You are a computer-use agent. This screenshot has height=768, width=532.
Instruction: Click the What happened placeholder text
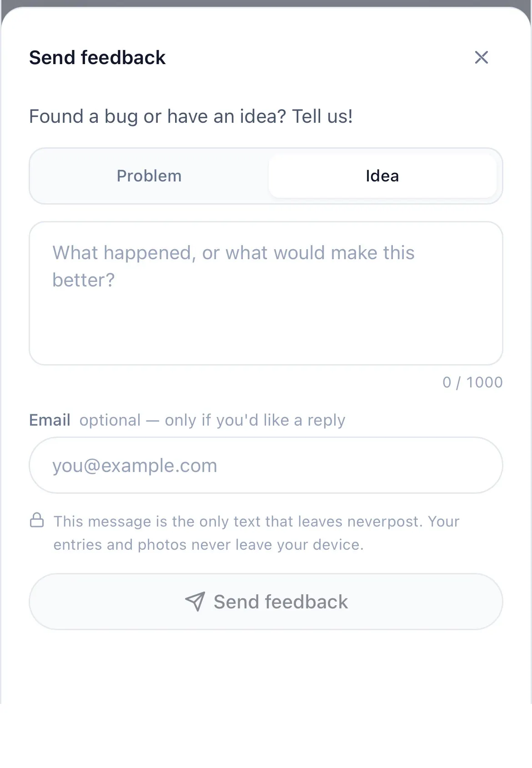[x=233, y=266]
